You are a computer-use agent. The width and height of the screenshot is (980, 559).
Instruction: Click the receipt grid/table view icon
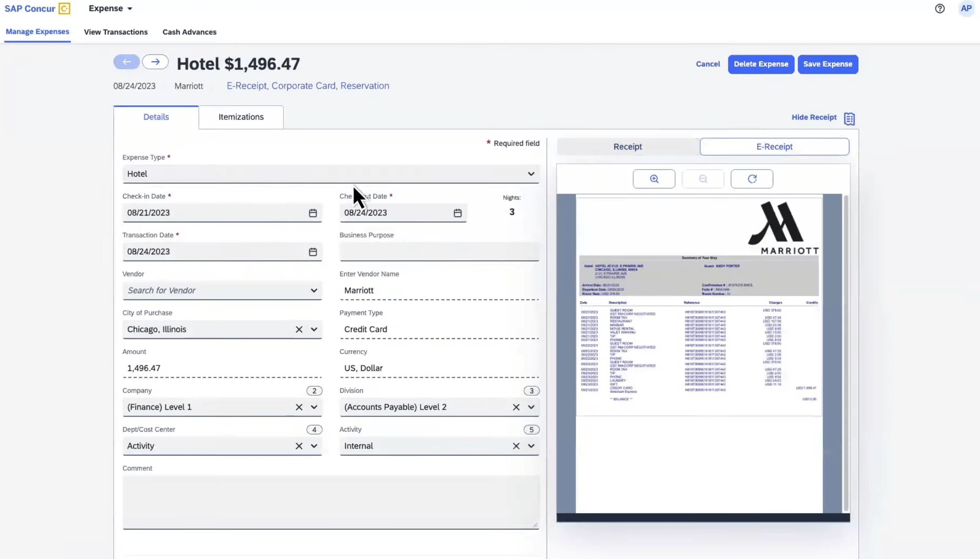coord(849,117)
